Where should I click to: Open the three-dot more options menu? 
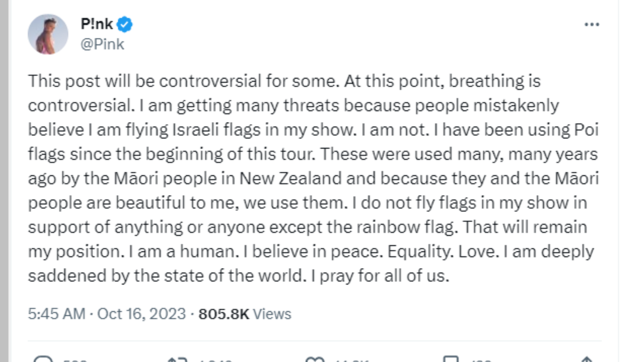[x=592, y=25]
